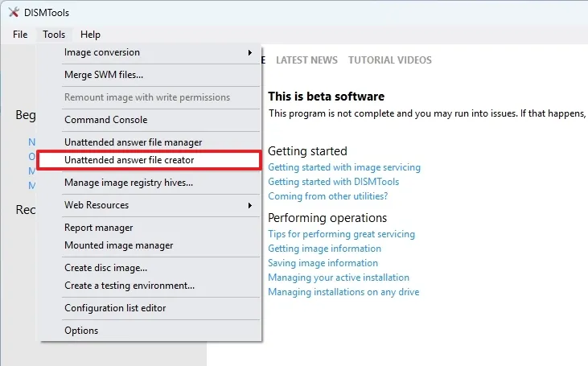The height and width of the screenshot is (366, 588).
Task: Open Managing your active installation link
Action: (339, 278)
